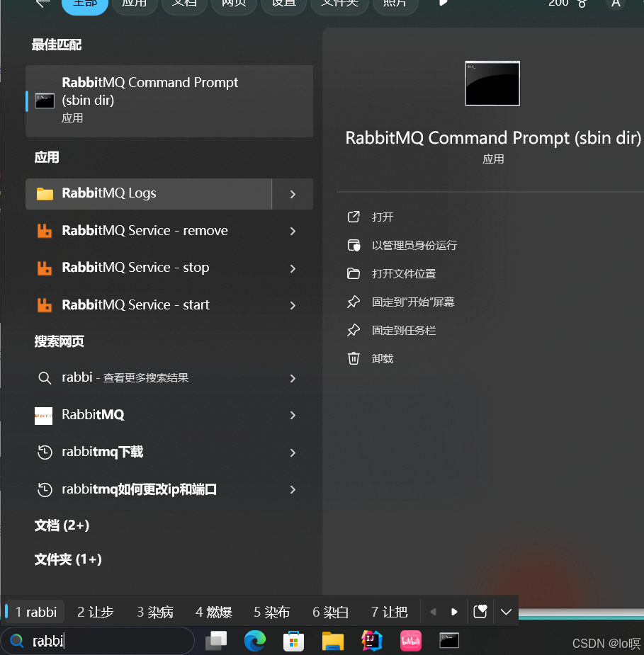Select 卸载 to uninstall the app
644x655 pixels.
(371, 359)
